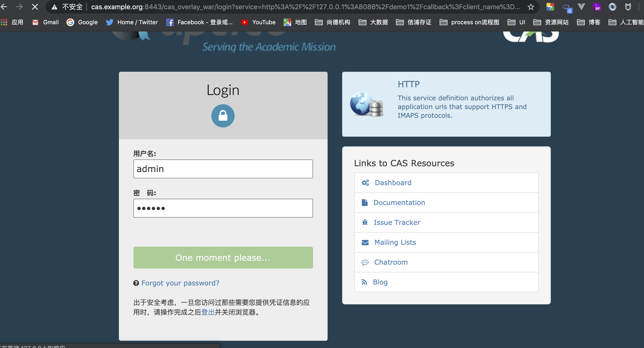Click the blue padlock icon on the Login panel
The width and height of the screenshot is (644, 348).
point(223,116)
